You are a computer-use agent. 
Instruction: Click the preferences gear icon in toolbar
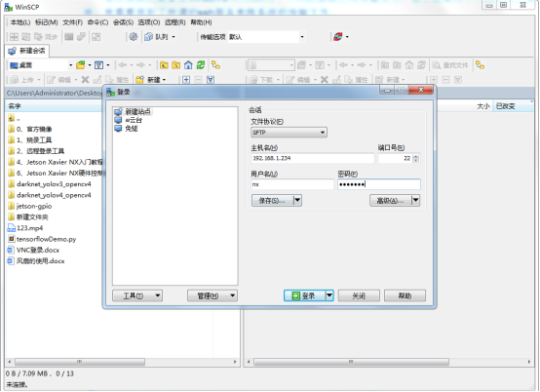click(133, 36)
